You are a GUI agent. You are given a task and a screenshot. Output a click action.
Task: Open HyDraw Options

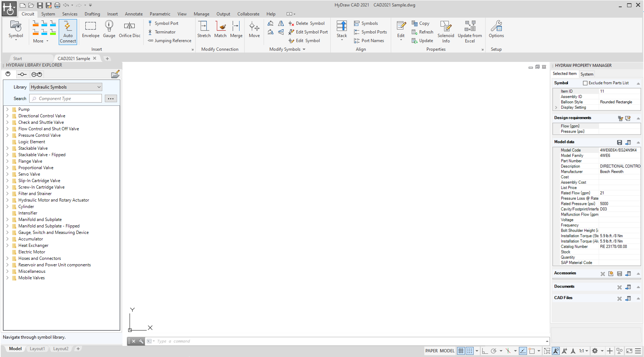tap(496, 29)
